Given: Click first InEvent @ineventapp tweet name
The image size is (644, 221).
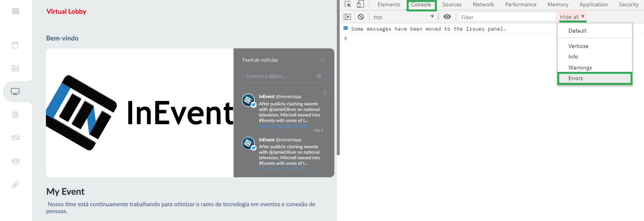Looking at the screenshot, I should [280, 96].
